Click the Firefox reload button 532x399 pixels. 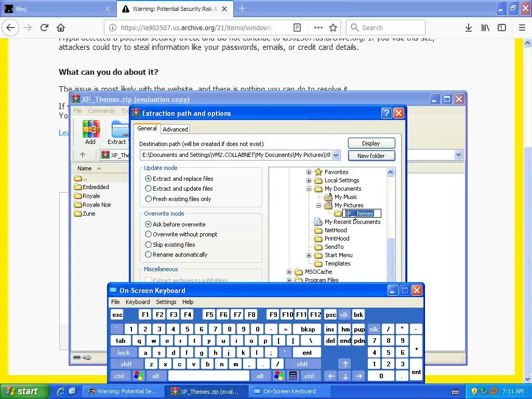[44, 28]
